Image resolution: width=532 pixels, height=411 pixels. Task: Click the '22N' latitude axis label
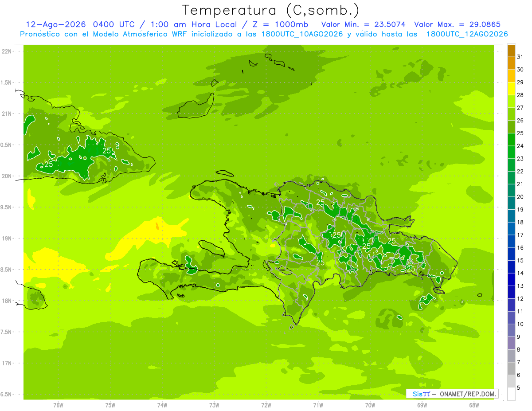tap(7, 51)
